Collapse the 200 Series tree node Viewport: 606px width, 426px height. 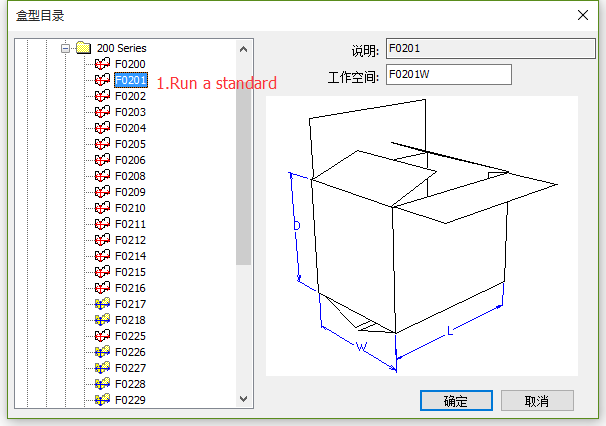[66, 48]
